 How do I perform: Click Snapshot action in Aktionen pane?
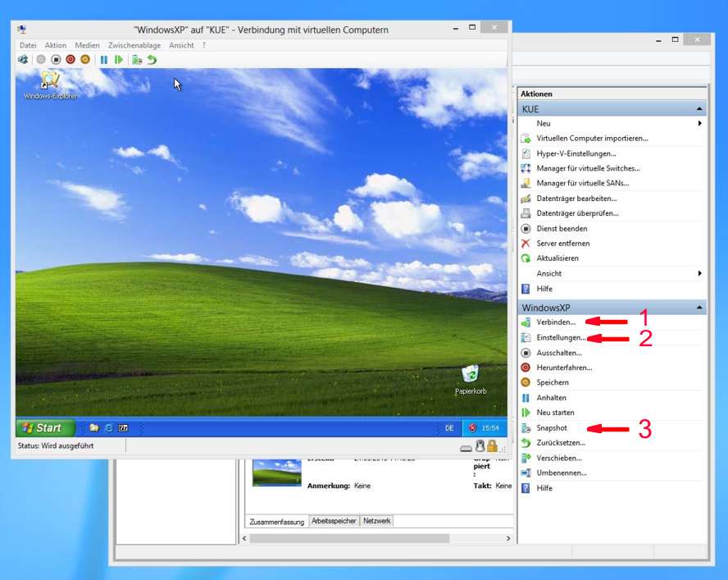[552, 428]
